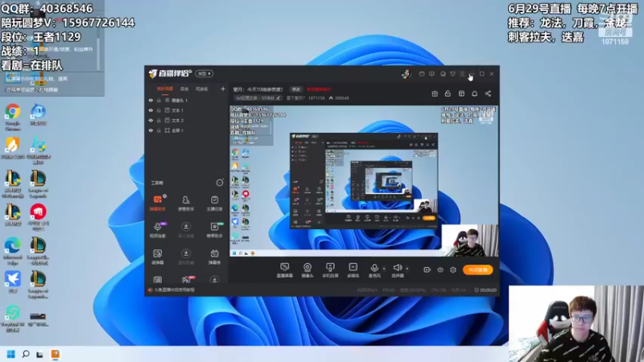
Task: Open the Windows Start button
Action: pos(11,354)
